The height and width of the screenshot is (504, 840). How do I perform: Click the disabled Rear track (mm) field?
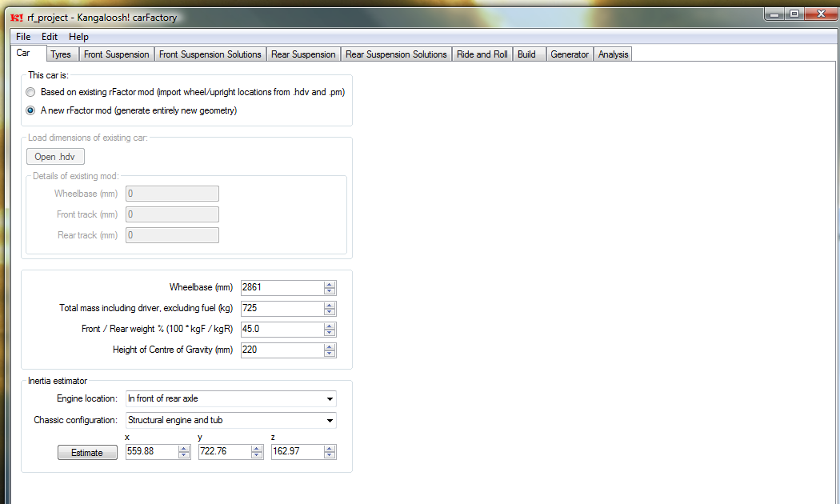[x=173, y=235]
